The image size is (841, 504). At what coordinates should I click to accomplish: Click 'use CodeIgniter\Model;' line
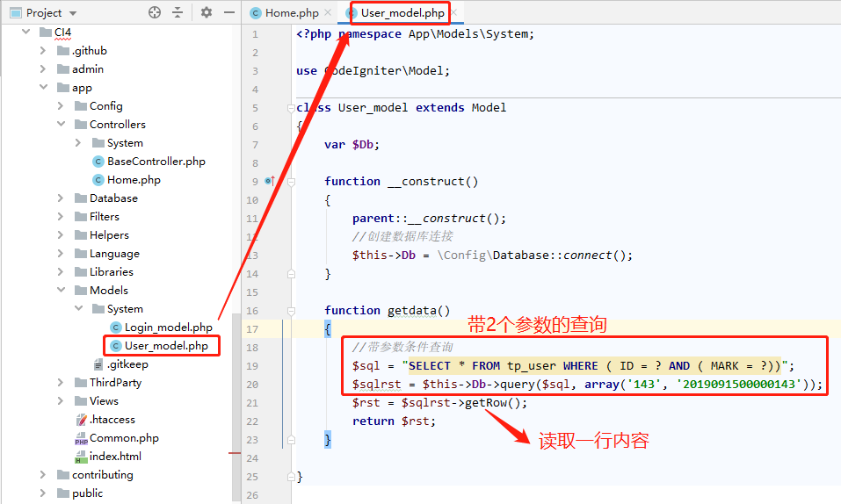point(373,71)
